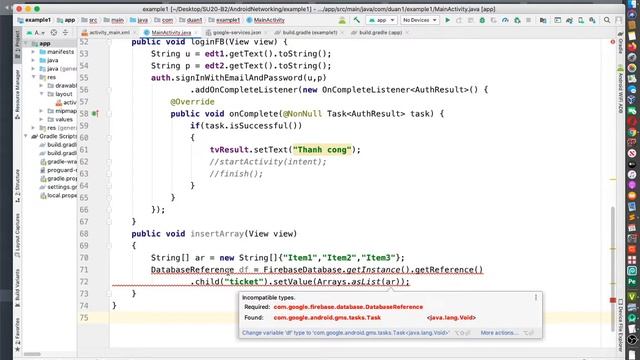Open the Favorites side tab
This screenshot has width=640, height=360.
pos(17,334)
